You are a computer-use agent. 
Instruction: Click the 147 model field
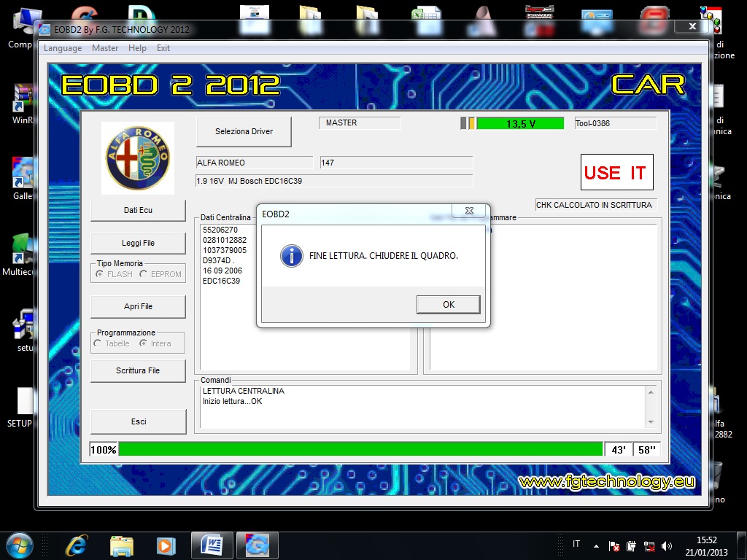(396, 163)
